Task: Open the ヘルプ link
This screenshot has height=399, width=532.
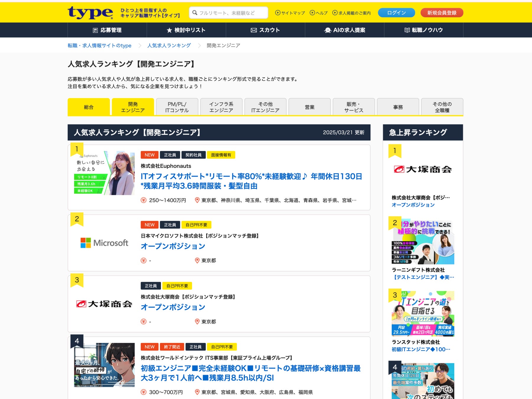Action: tap(321, 13)
